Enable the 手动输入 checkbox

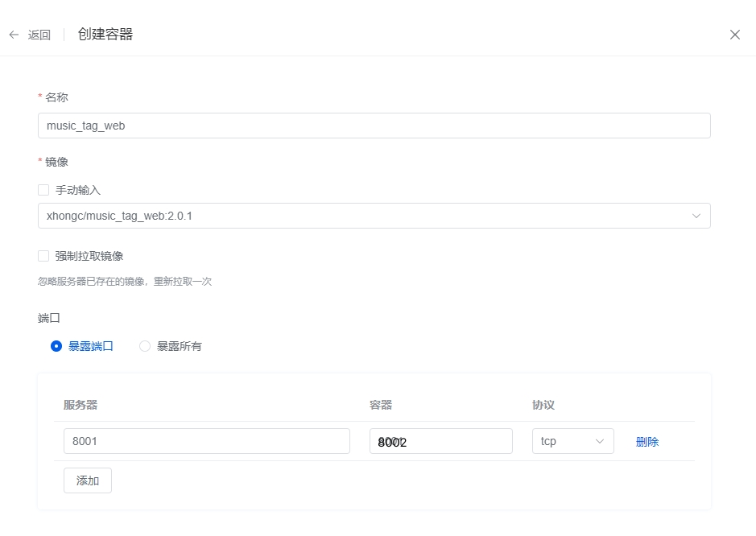coord(43,190)
